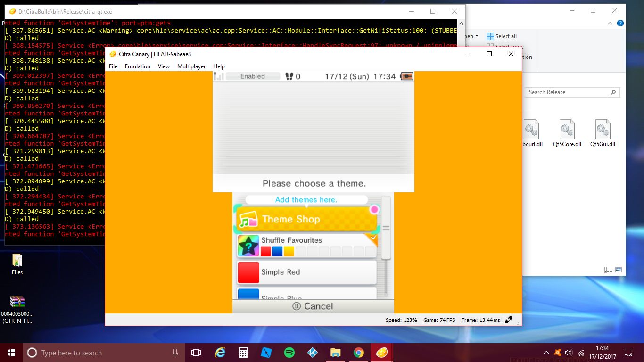Click the 'Enabled' status label
Image resolution: width=644 pixels, height=362 pixels.
tap(253, 76)
